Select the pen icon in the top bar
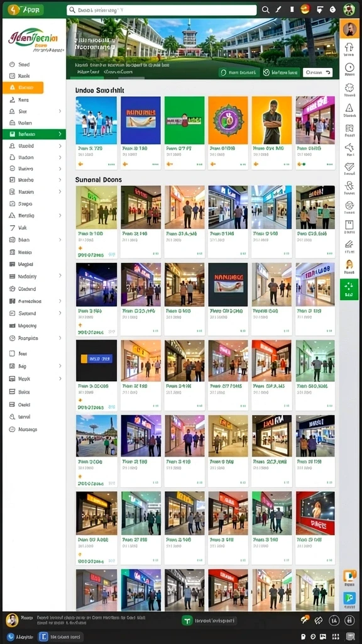 pyautogui.click(x=278, y=10)
